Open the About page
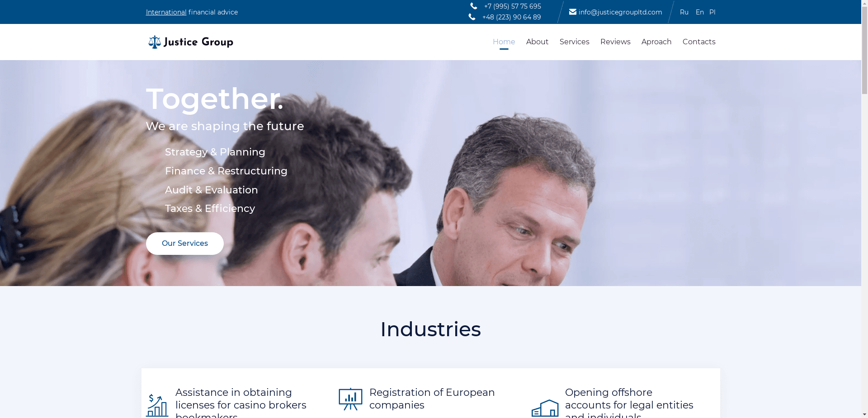Screen dimensions: 868x418 (537, 42)
